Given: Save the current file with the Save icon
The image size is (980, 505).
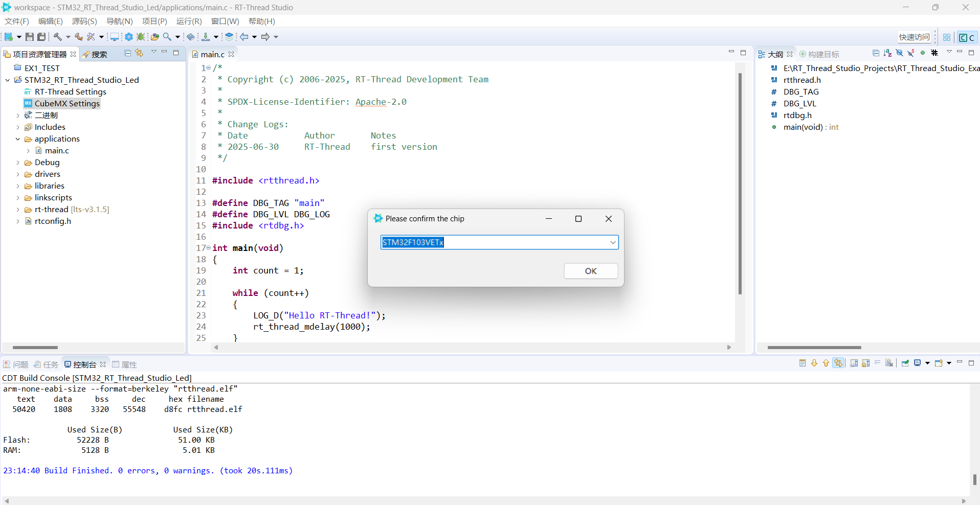Looking at the screenshot, I should (x=30, y=37).
